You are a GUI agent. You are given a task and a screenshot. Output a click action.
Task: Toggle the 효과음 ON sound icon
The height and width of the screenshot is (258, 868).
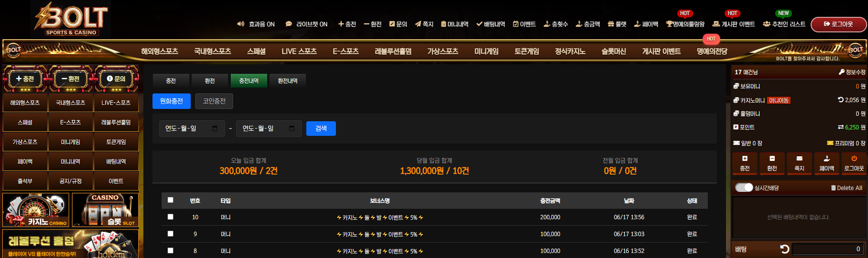[x=241, y=24]
